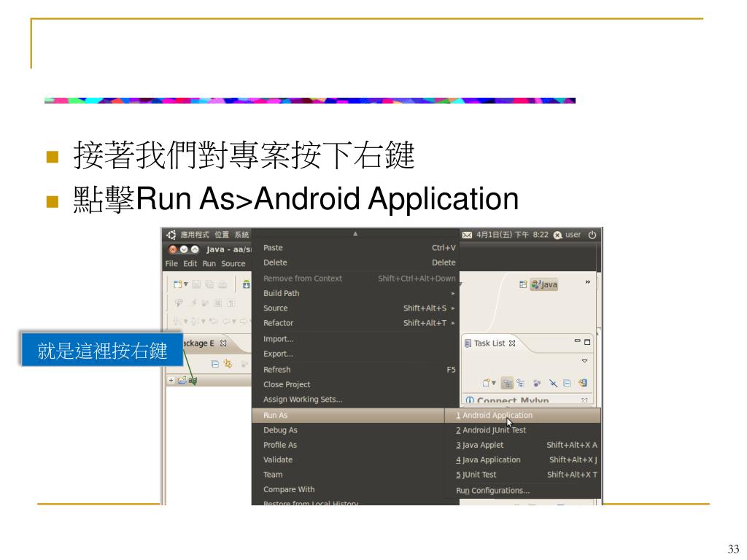Open Eclipse File menu
The height and width of the screenshot is (560, 747).
pos(171,263)
